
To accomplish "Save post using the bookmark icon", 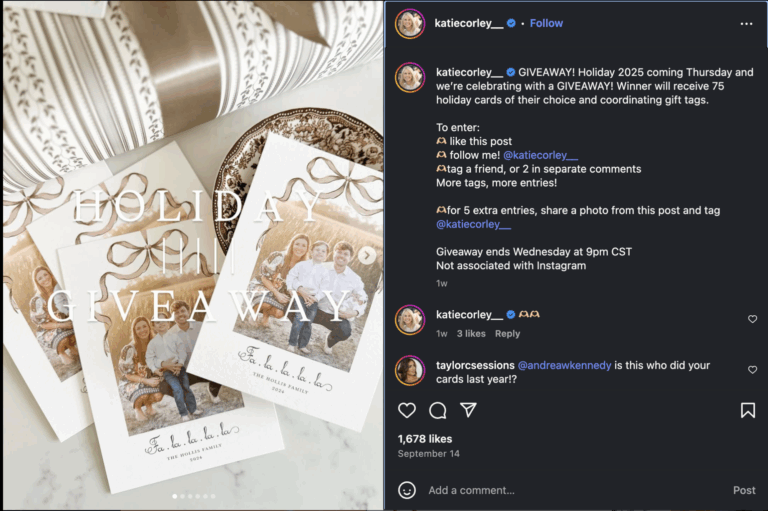I will 747,410.
